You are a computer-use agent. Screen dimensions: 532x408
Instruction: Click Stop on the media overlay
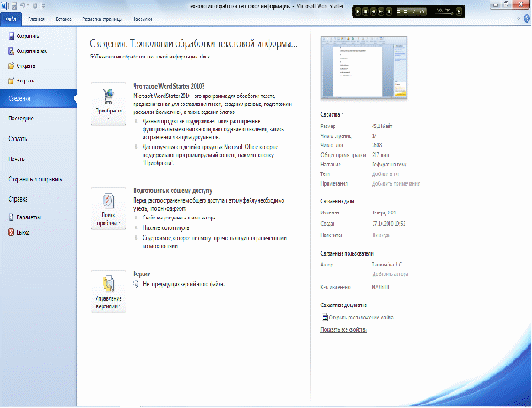366,12
